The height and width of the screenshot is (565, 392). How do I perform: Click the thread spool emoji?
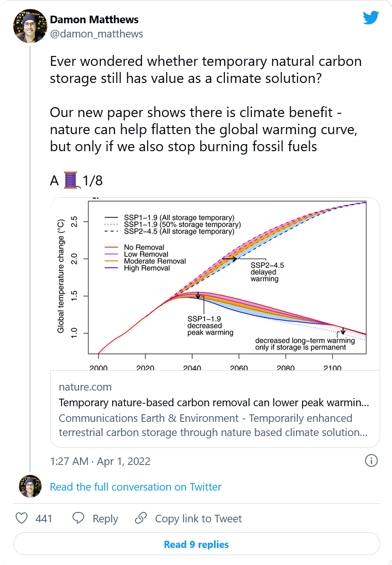[71, 180]
